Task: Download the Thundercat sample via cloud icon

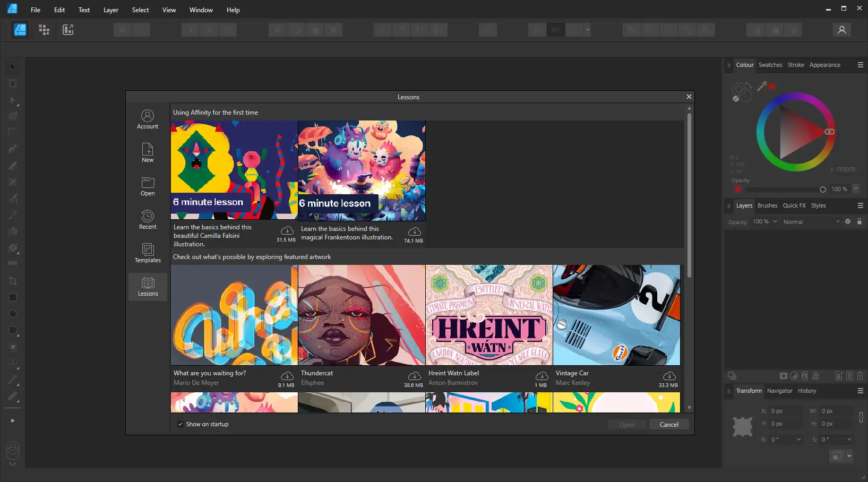Action: [414, 376]
